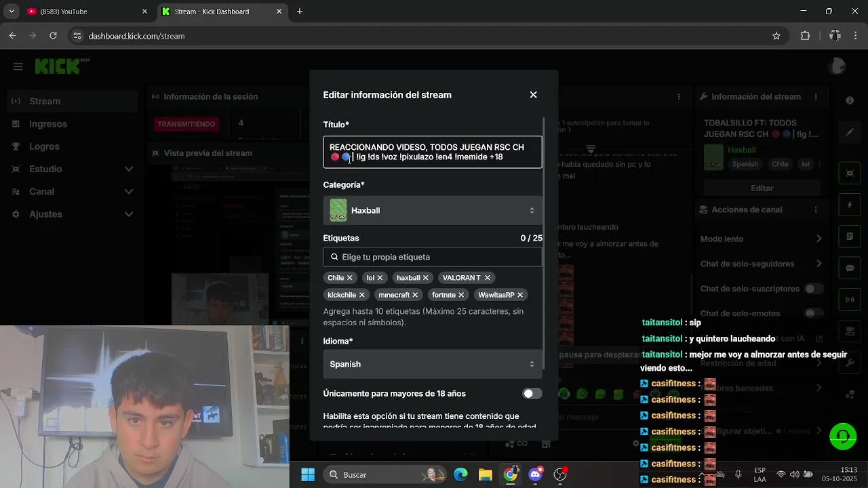This screenshot has height=488, width=868.
Task: Open the Idioma dropdown set to Spanish
Action: [x=433, y=364]
